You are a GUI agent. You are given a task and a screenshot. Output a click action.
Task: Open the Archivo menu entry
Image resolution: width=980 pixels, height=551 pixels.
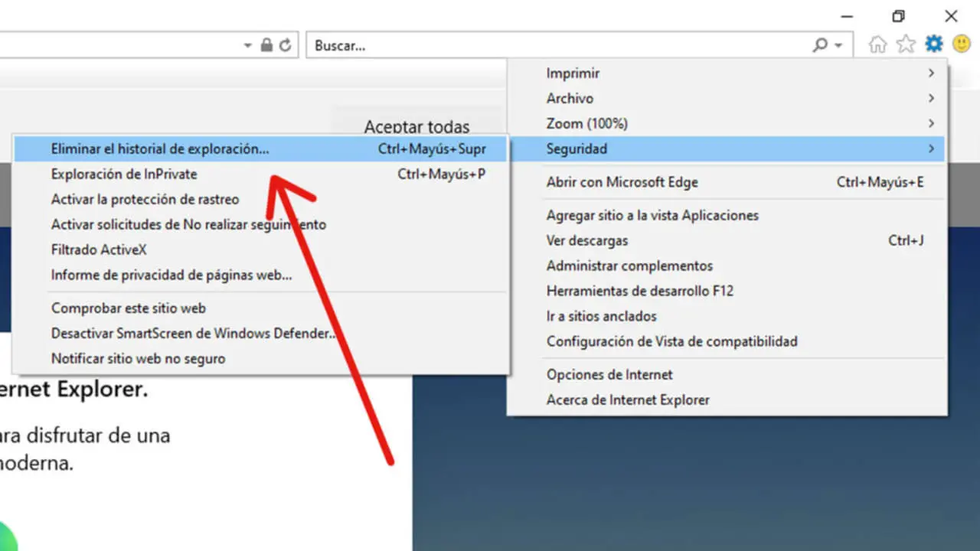pos(727,99)
